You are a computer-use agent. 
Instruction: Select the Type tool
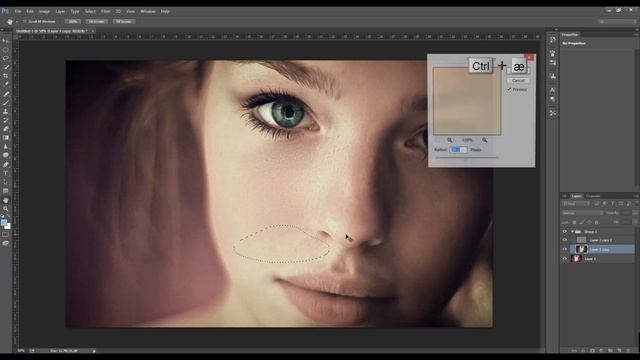(6, 173)
